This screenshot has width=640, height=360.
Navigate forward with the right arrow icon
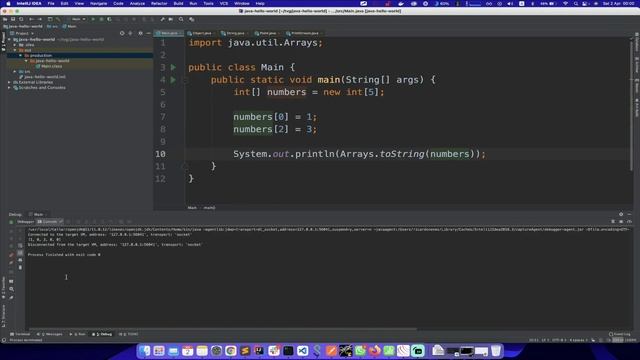pos(40,19)
